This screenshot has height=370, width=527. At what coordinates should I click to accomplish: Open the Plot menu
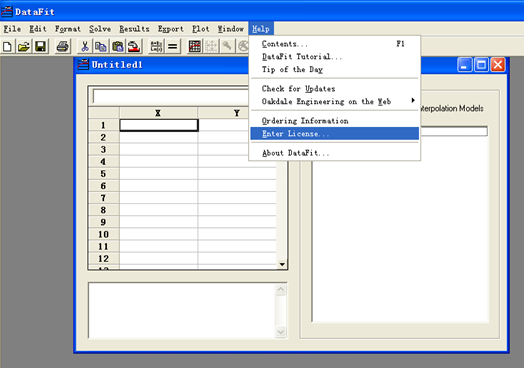coord(201,29)
